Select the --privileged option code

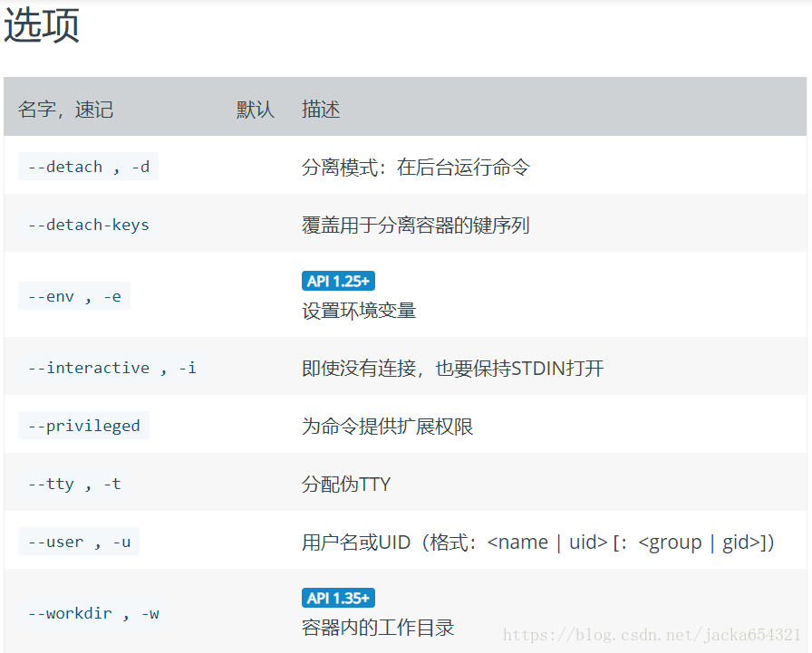(x=83, y=426)
